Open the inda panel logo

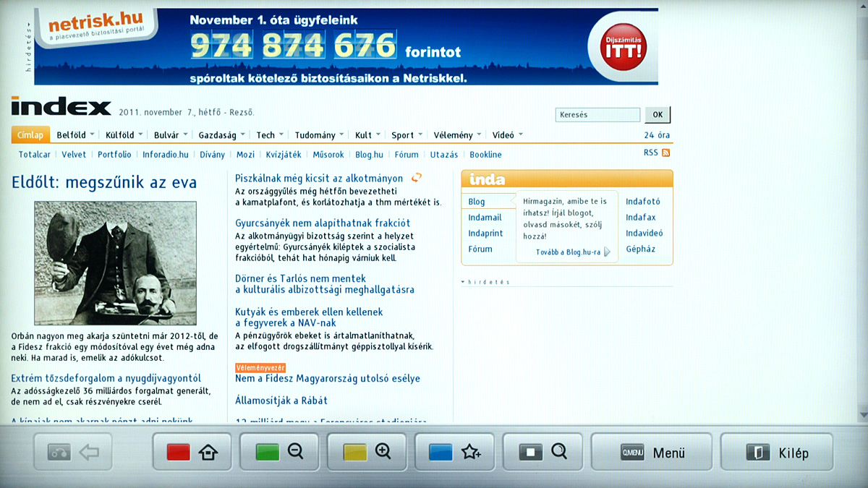pyautogui.click(x=487, y=179)
